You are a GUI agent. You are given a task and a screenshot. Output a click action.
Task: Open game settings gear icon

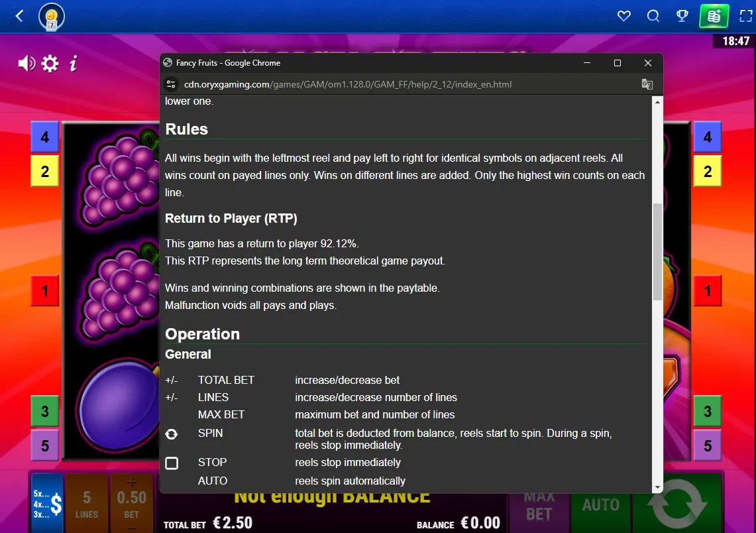coord(50,63)
